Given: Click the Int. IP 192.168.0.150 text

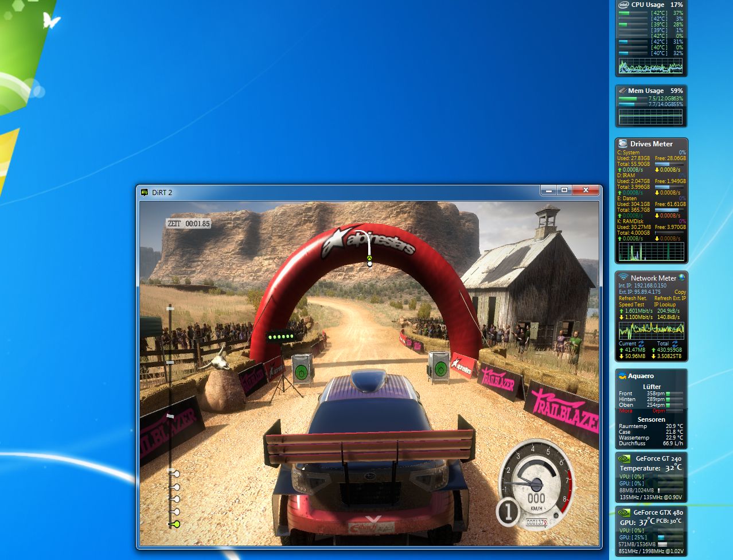Looking at the screenshot, I should tap(642, 285).
